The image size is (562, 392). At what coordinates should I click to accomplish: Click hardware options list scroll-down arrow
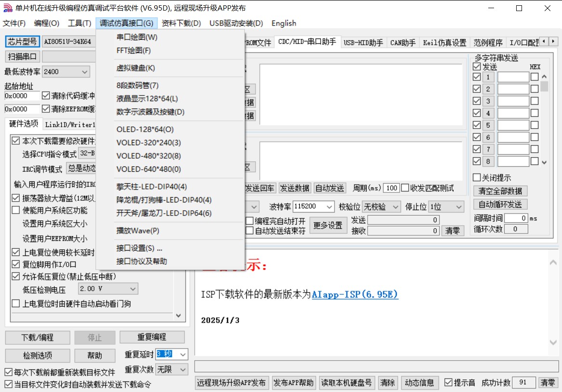pyautogui.click(x=178, y=316)
